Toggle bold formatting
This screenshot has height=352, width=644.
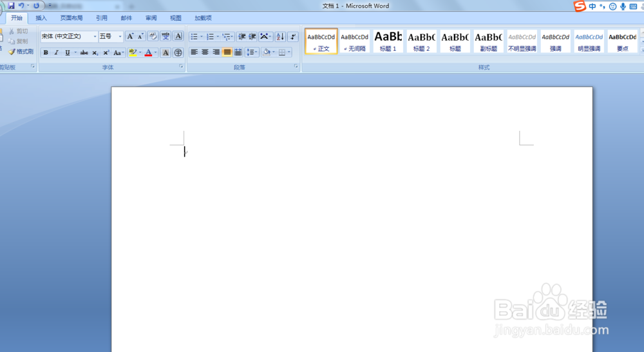pos(46,53)
